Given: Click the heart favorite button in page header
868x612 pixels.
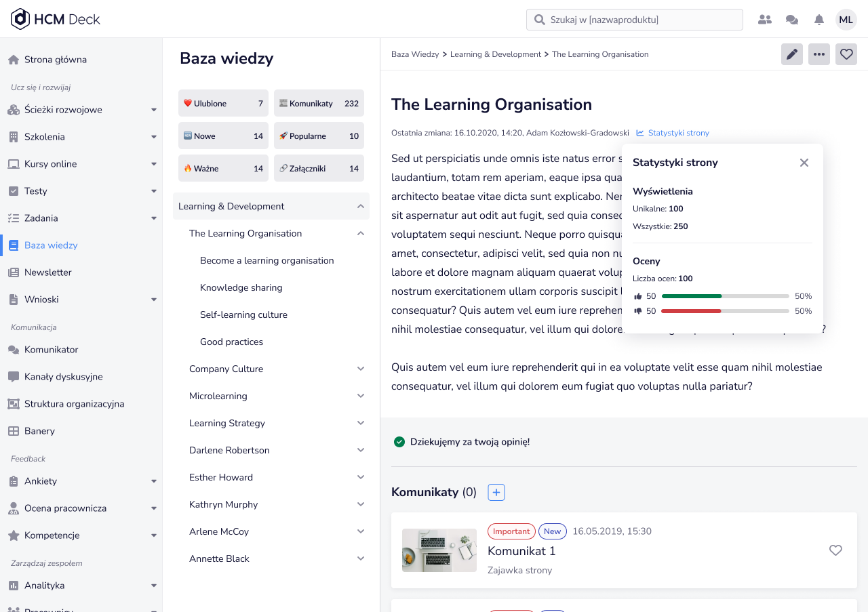Looking at the screenshot, I should (x=846, y=54).
